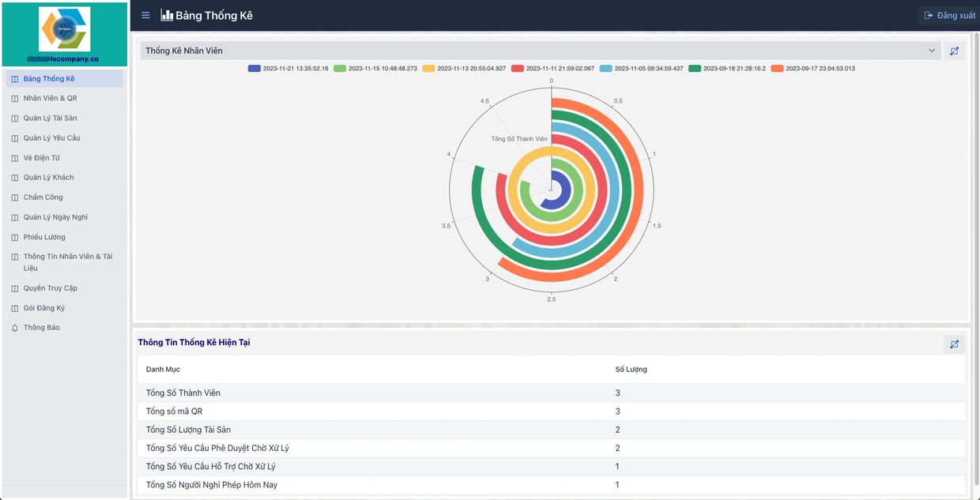Click the dropdown chevron arrow of the chart selector
The image size is (980, 500).
click(931, 51)
